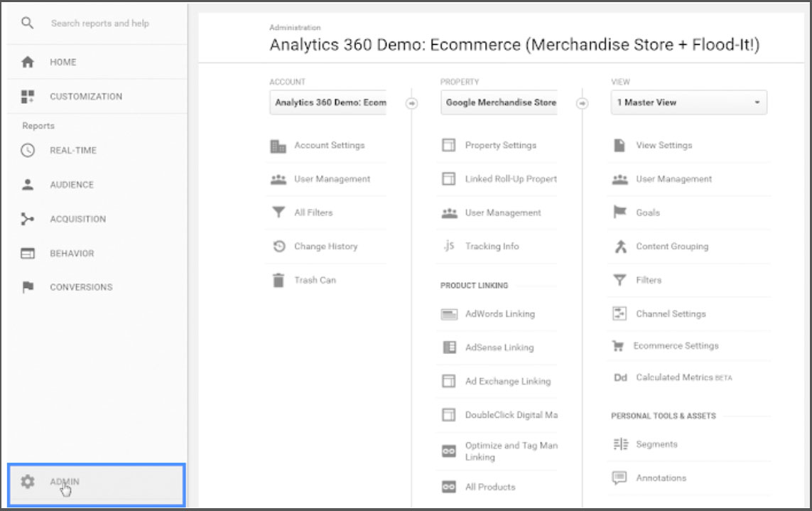Click the Home house icon

28,62
